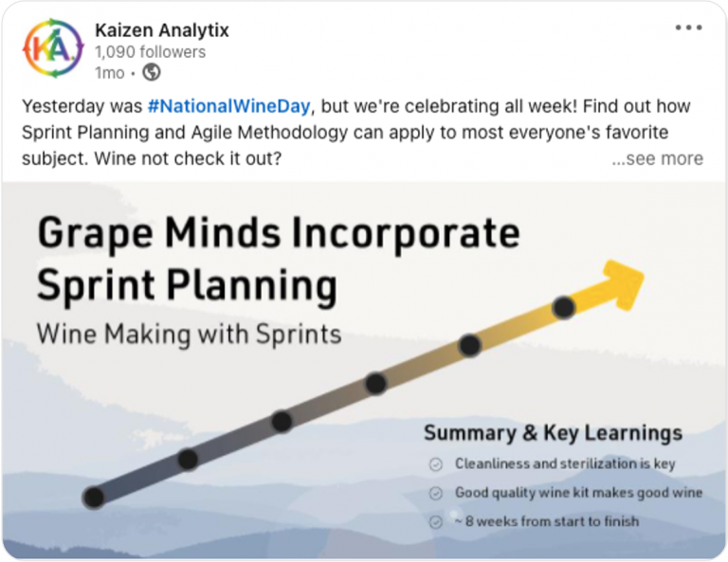Open the Kaizen Analytix company name link
Image resolution: width=728 pixels, height=562 pixels.
[162, 30]
